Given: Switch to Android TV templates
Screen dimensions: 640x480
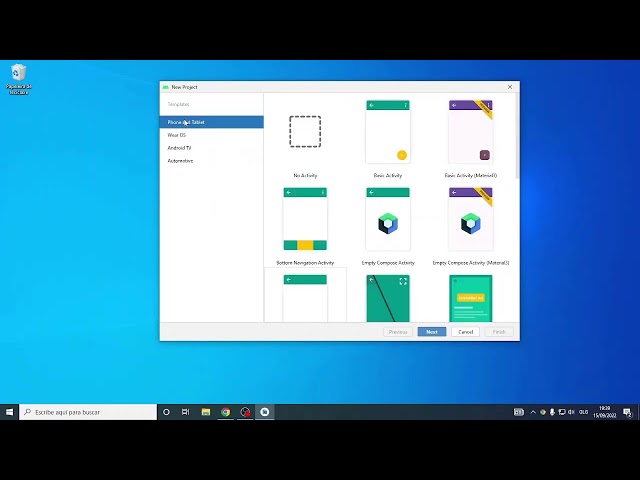Looking at the screenshot, I should [211, 148].
